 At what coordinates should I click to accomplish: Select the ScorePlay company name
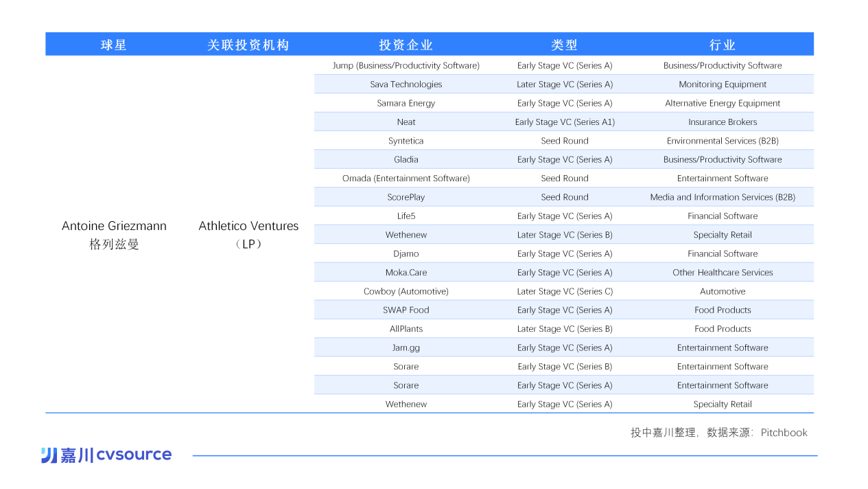click(x=406, y=197)
